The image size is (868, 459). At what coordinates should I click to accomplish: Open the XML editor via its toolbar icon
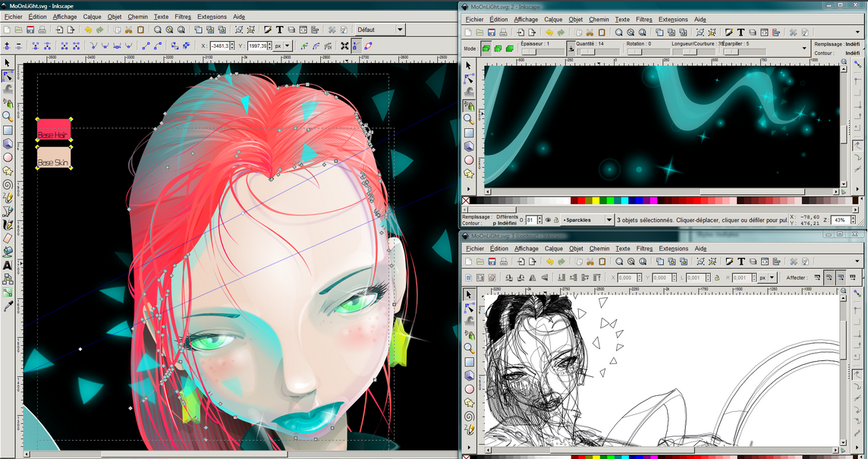303,30
